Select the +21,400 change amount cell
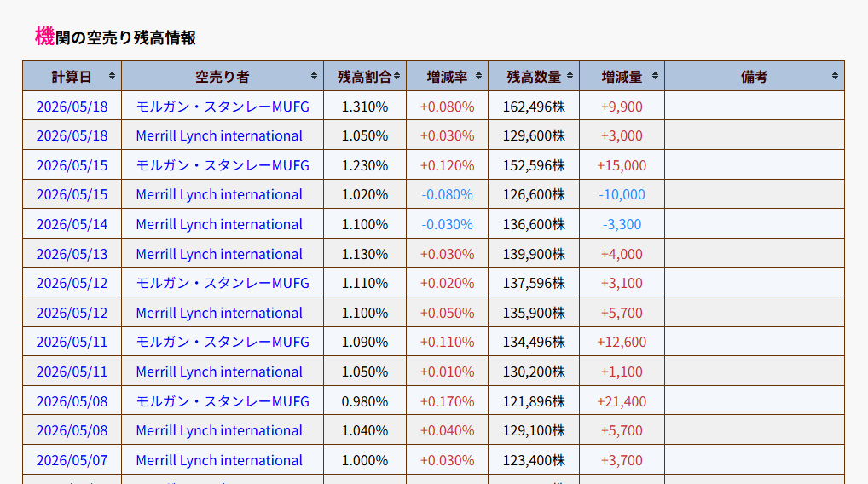This screenshot has width=868, height=484. (622, 401)
